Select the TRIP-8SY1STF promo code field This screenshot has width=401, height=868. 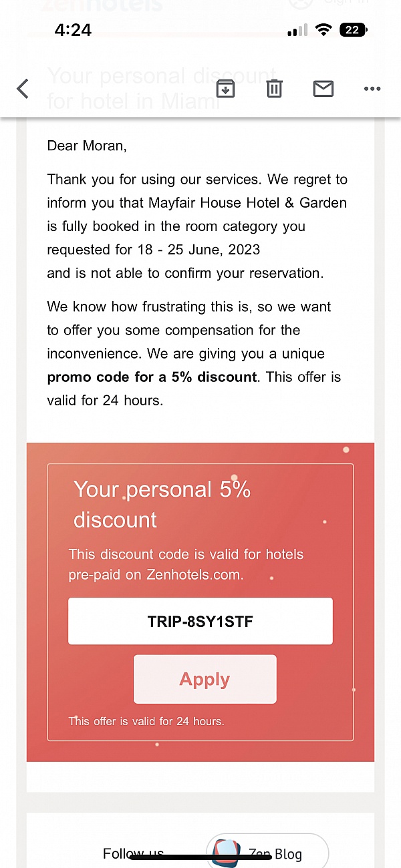click(200, 621)
